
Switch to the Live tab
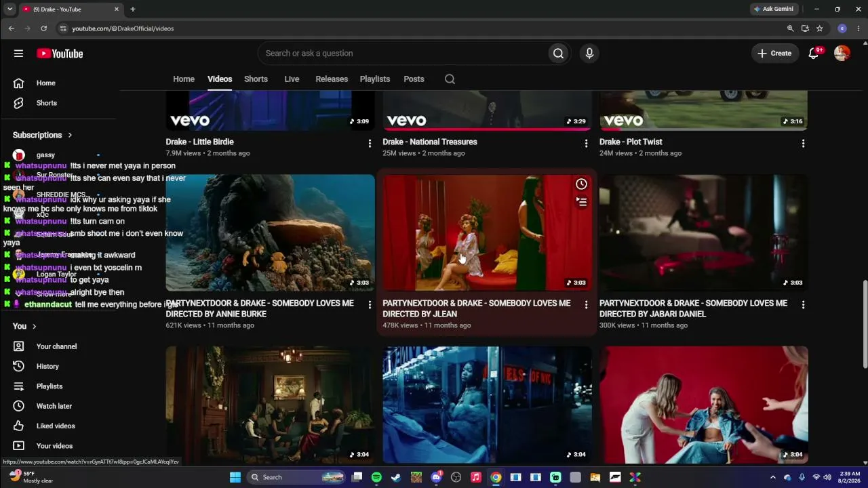coord(292,79)
